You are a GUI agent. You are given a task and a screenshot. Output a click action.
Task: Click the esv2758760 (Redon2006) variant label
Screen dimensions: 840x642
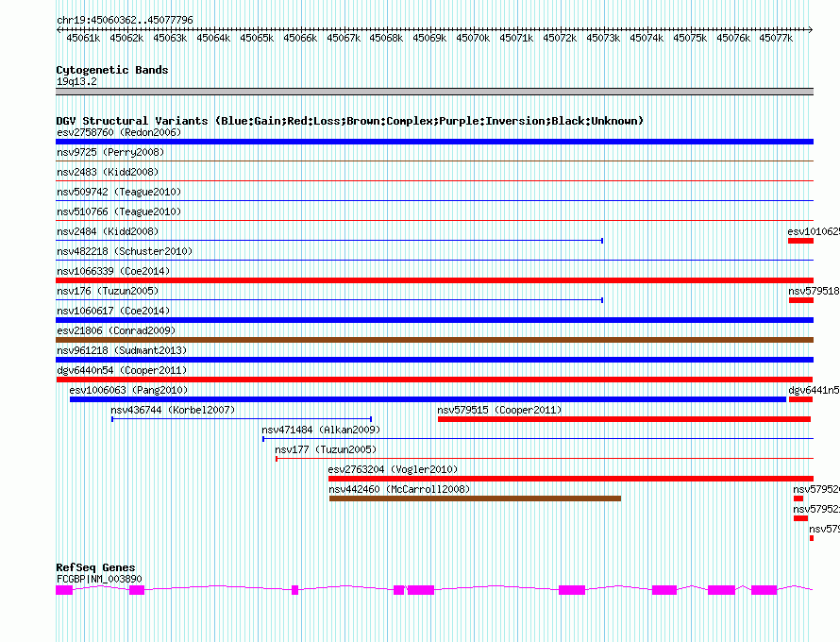[118, 133]
